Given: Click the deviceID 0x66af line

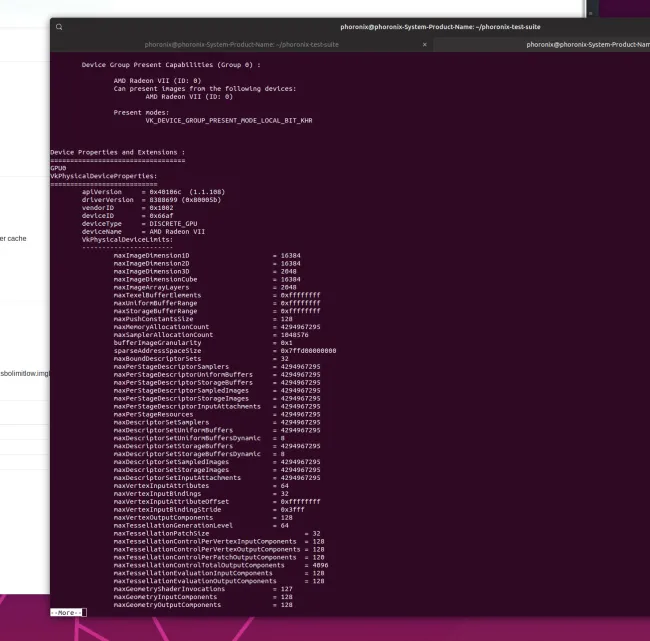Looking at the screenshot, I should tap(128, 216).
